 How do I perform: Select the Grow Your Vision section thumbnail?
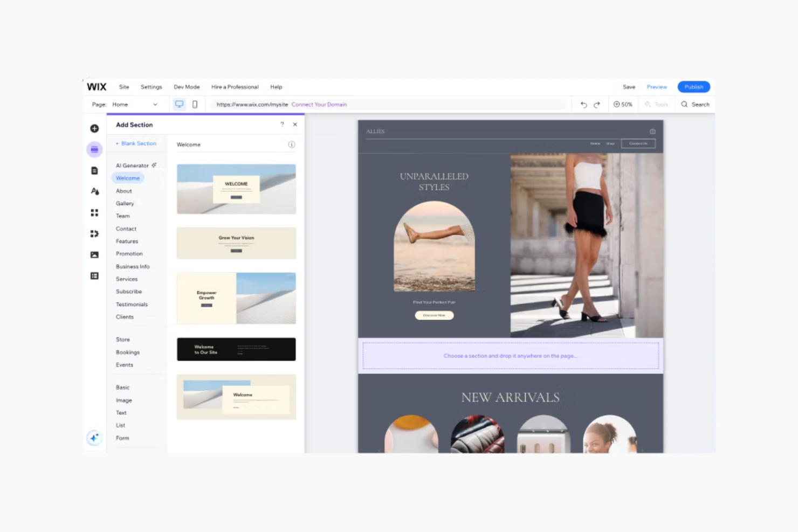pos(236,243)
